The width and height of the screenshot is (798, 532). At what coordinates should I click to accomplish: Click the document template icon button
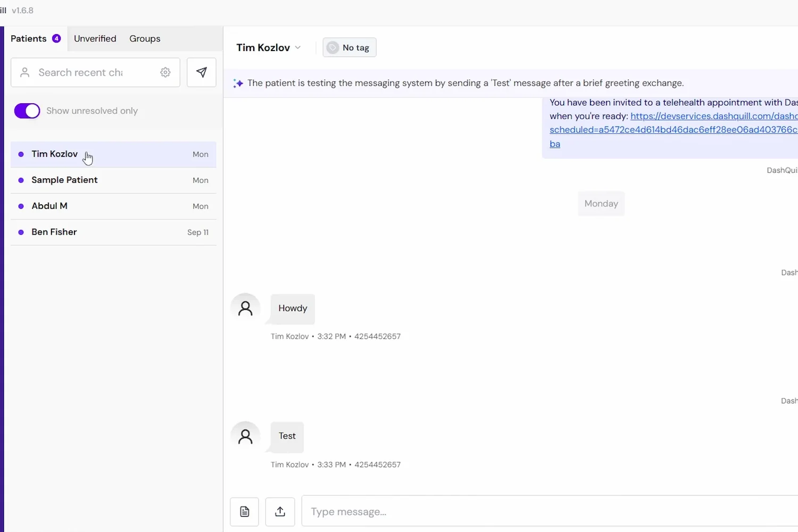point(245,512)
